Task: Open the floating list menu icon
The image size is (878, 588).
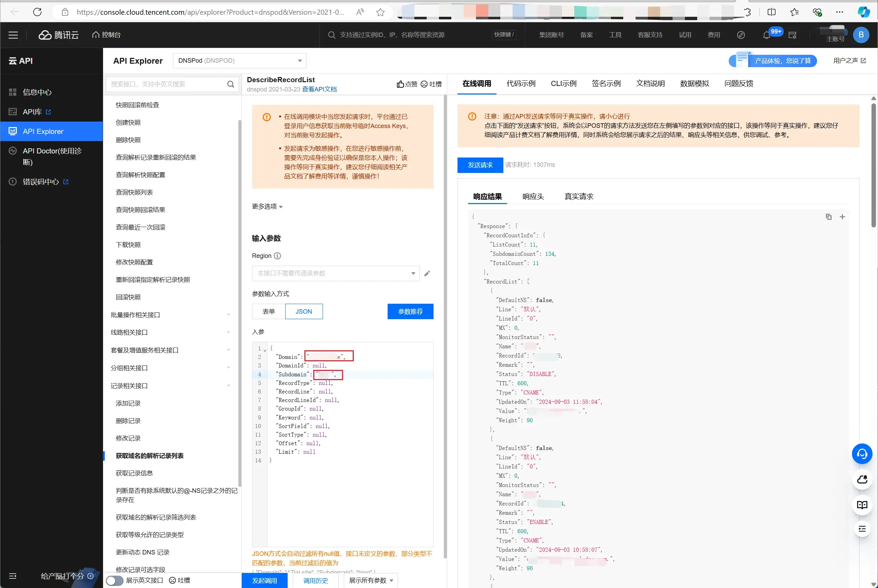Action: [862, 529]
